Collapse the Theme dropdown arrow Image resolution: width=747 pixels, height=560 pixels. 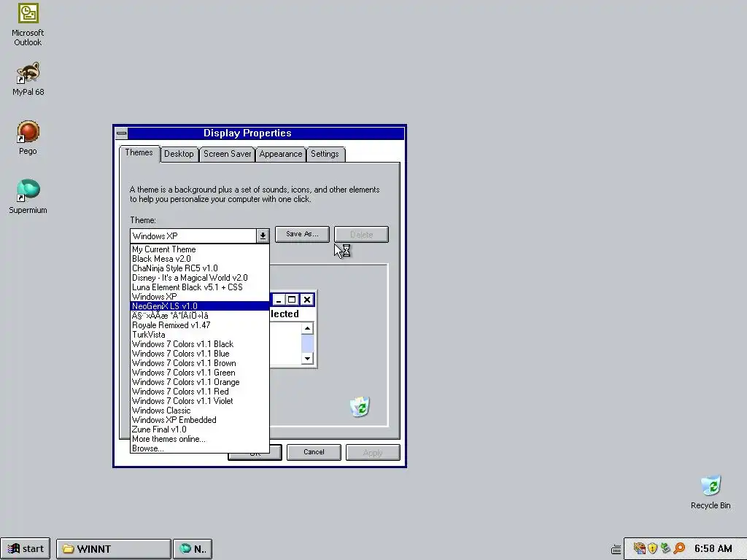(263, 236)
